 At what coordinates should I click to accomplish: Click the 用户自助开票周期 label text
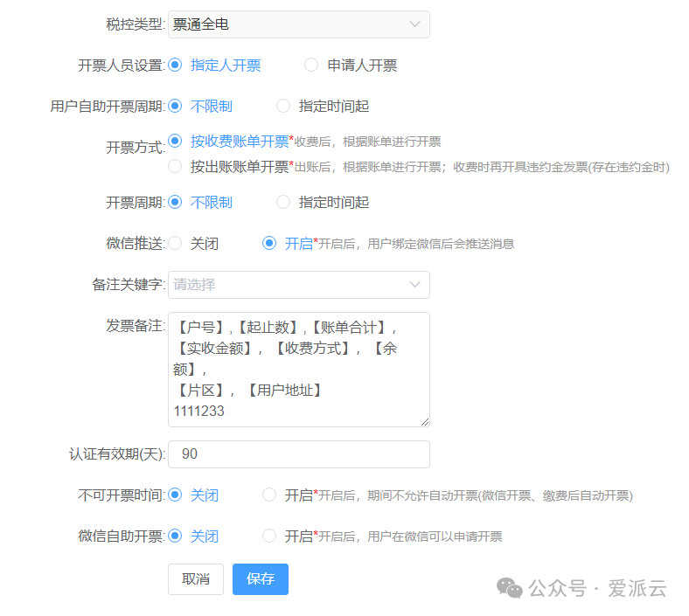point(108,107)
